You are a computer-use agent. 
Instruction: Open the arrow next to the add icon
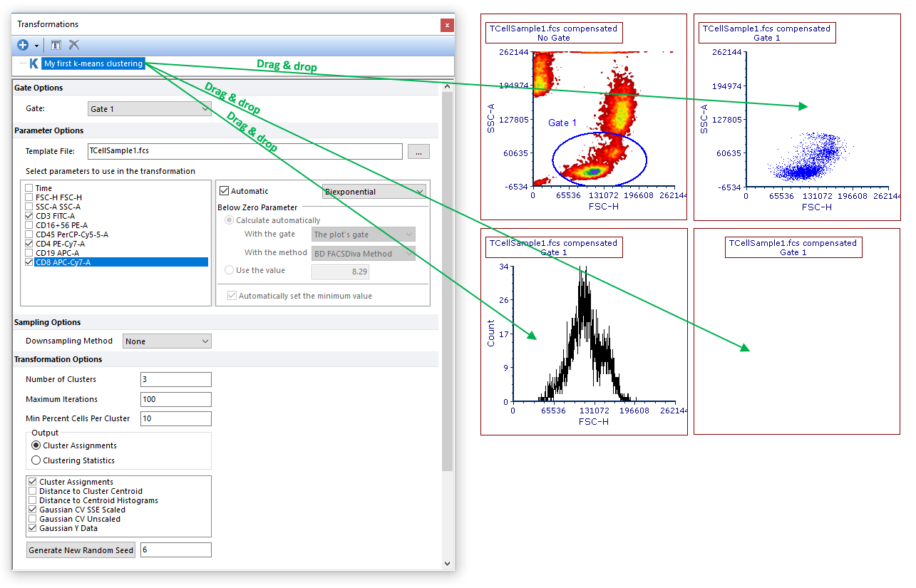tap(36, 46)
